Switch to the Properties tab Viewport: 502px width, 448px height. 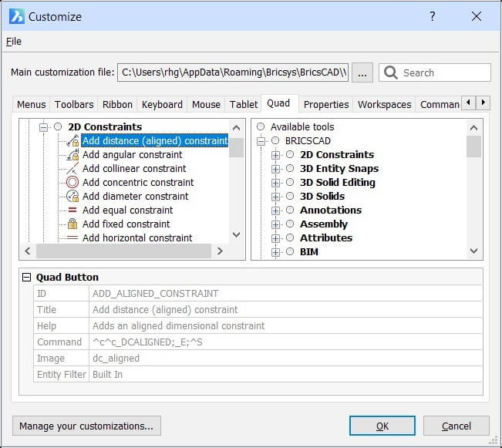pyautogui.click(x=326, y=104)
